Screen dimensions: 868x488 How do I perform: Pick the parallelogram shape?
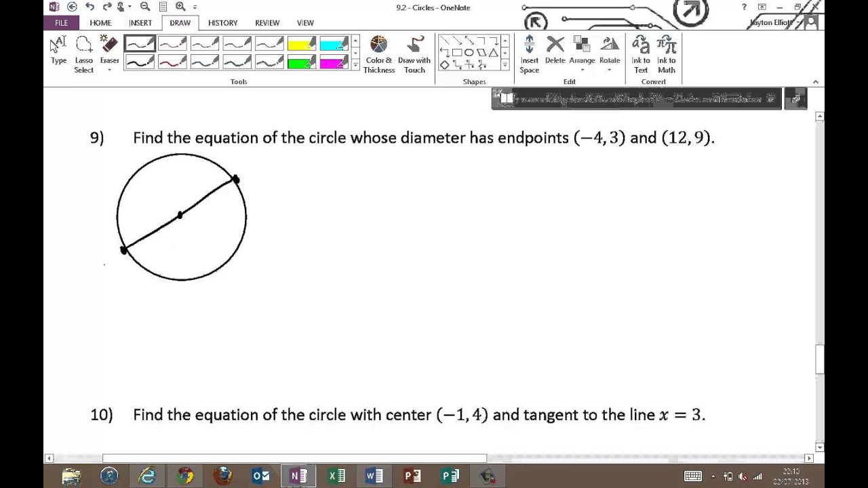click(481, 53)
